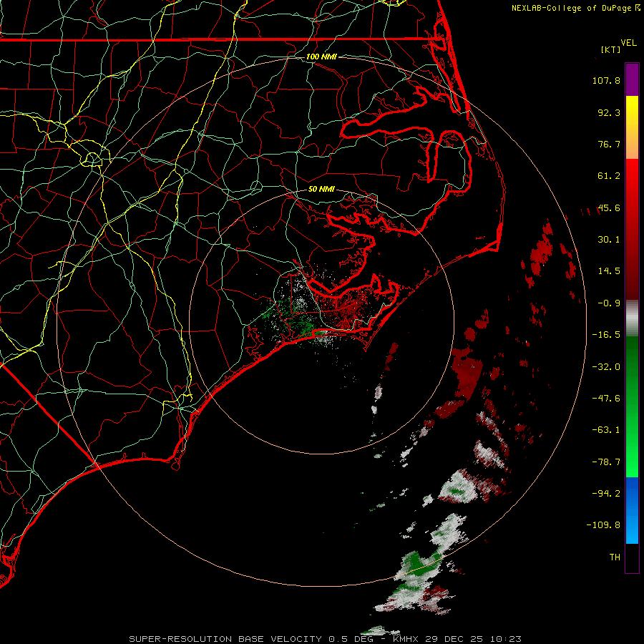Click the -63.1 legend value
The height and width of the screenshot is (644, 644).
click(x=606, y=430)
